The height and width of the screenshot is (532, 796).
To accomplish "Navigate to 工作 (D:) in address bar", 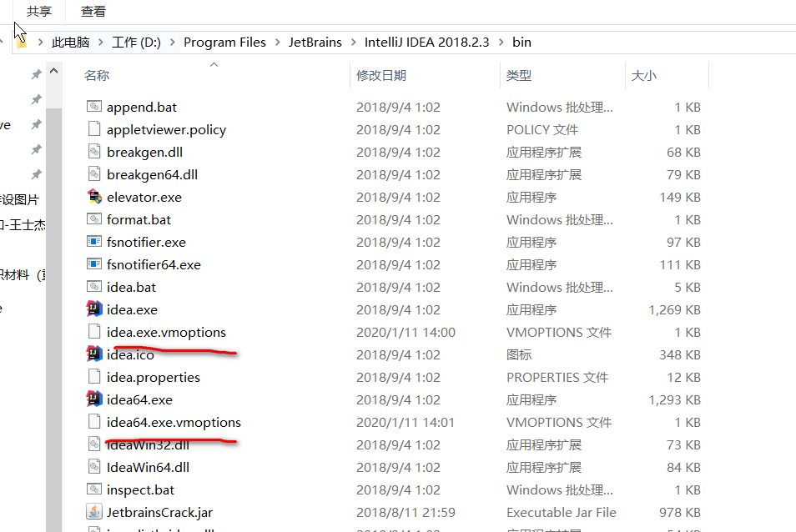I will (x=136, y=42).
